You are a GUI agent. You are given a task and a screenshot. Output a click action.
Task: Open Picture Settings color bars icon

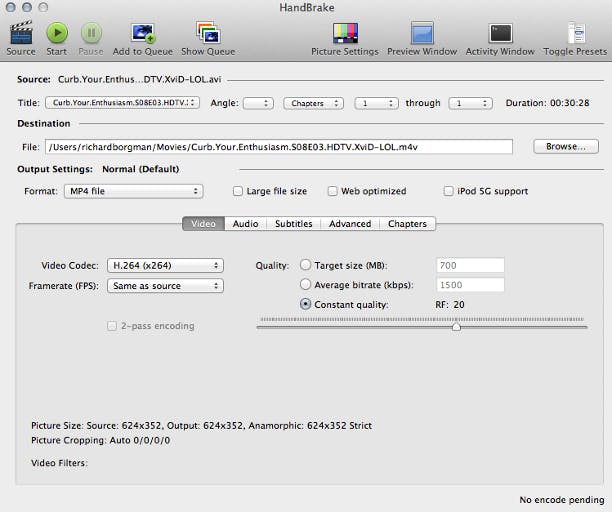[x=345, y=33]
